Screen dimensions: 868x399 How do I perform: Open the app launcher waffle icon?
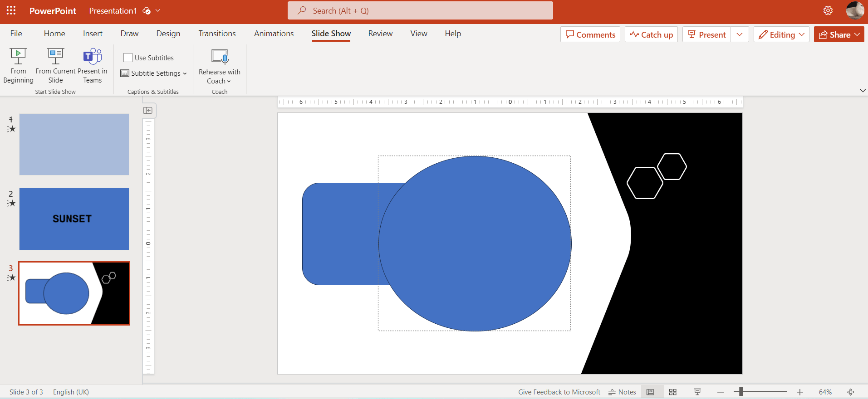pyautogui.click(x=11, y=10)
